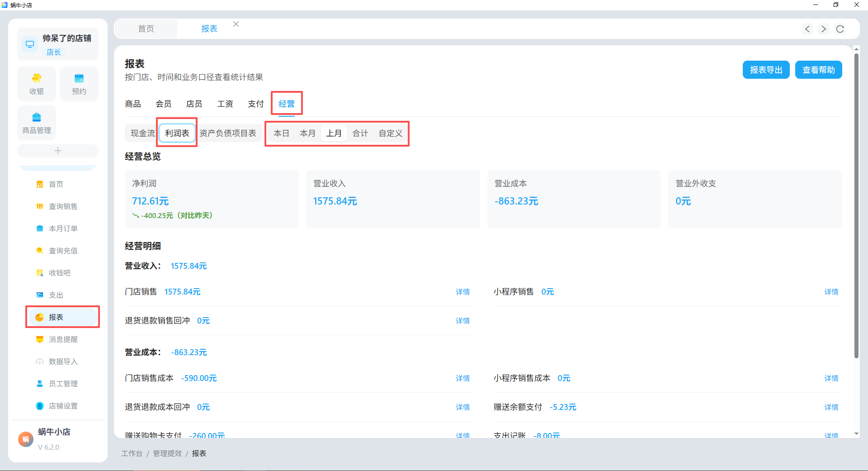Click the 报表 pie chart icon in sidebar
Image resolution: width=868 pixels, height=471 pixels.
pyautogui.click(x=40, y=317)
